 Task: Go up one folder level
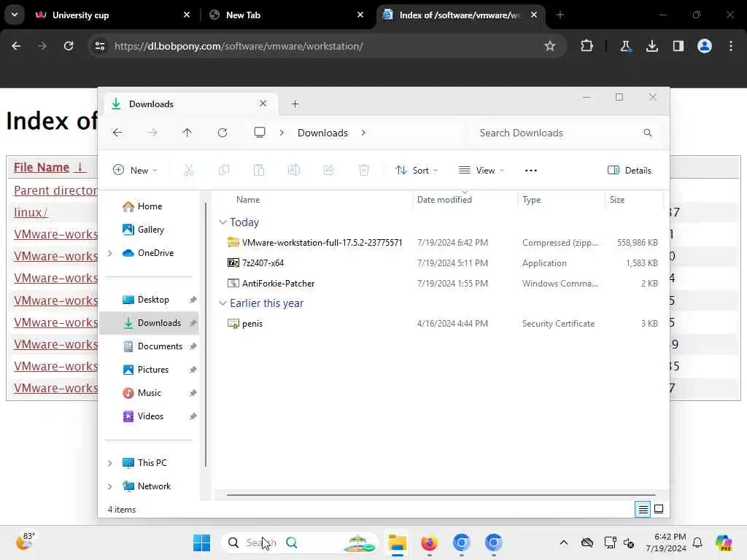point(187,133)
